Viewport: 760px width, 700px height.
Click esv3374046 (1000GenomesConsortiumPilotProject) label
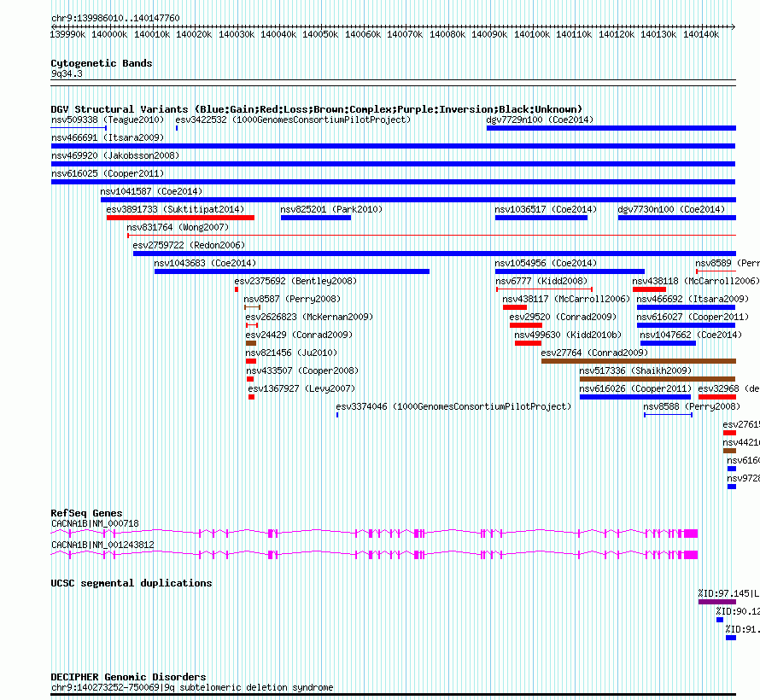pyautogui.click(x=453, y=406)
